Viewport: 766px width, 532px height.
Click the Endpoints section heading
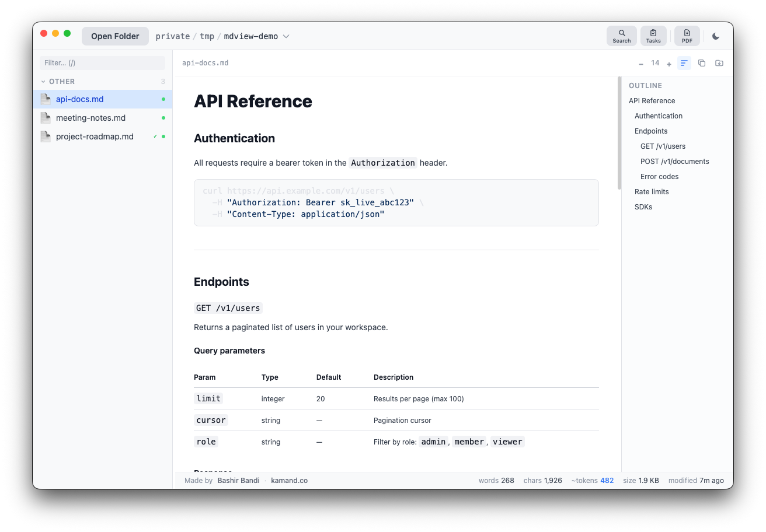pyautogui.click(x=221, y=282)
